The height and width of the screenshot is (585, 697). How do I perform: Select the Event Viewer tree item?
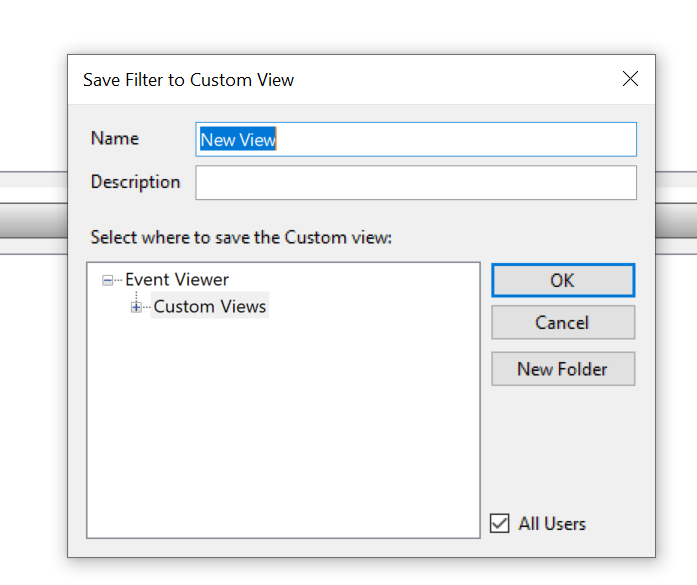pyautogui.click(x=177, y=280)
